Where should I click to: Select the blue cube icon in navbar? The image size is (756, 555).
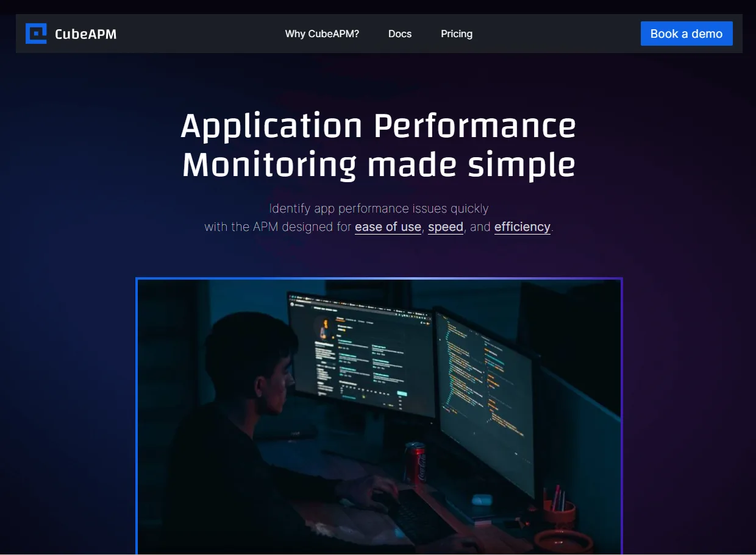tap(35, 34)
